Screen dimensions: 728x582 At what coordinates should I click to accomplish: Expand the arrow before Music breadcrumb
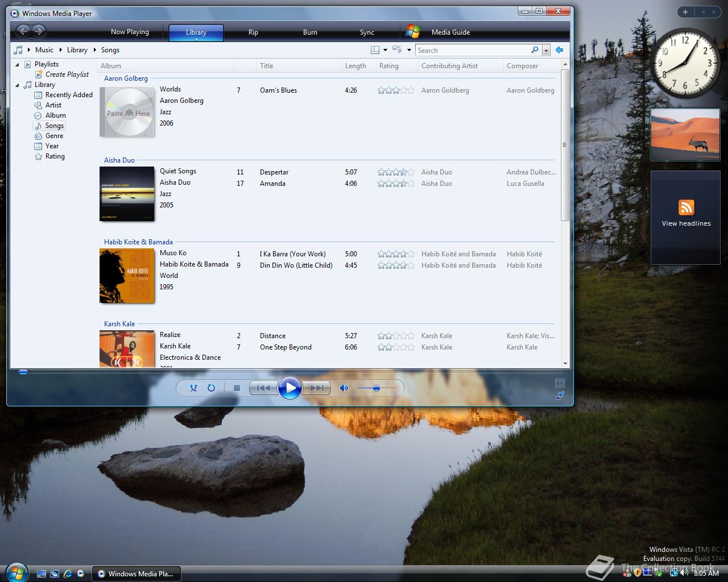pos(28,50)
